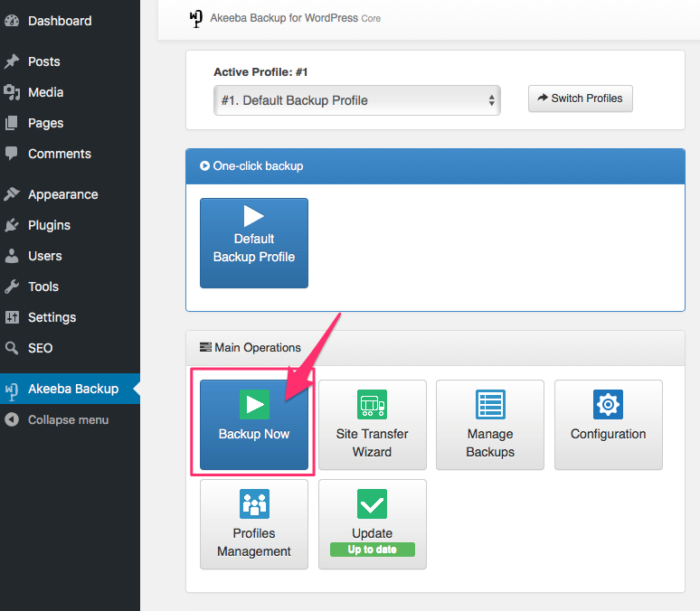The image size is (700, 611).
Task: Click the SEO magnifier icon
Action: click(x=12, y=348)
